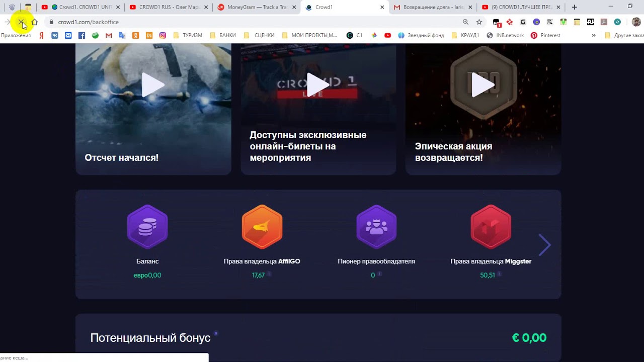The image size is (644, 362).
Task: Go to browser home page
Action: [x=34, y=22]
